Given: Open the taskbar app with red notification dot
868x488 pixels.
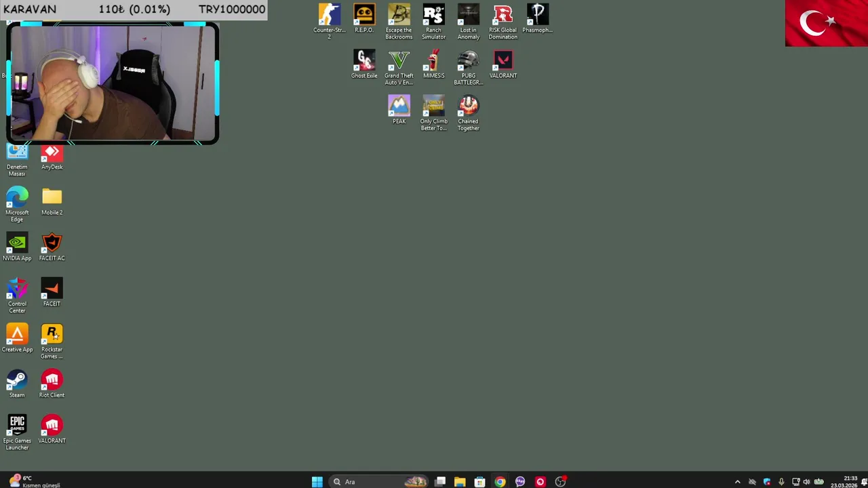Looking at the screenshot, I should [560, 482].
